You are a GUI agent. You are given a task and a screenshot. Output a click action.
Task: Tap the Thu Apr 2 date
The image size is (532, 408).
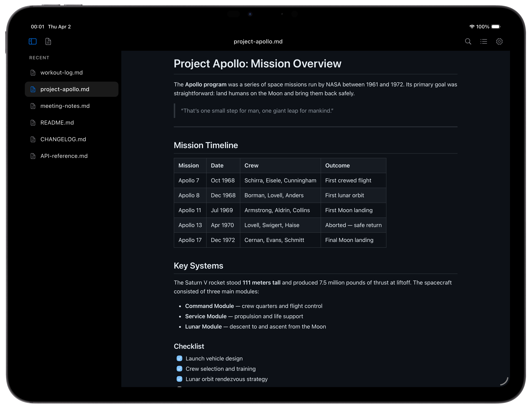click(59, 27)
